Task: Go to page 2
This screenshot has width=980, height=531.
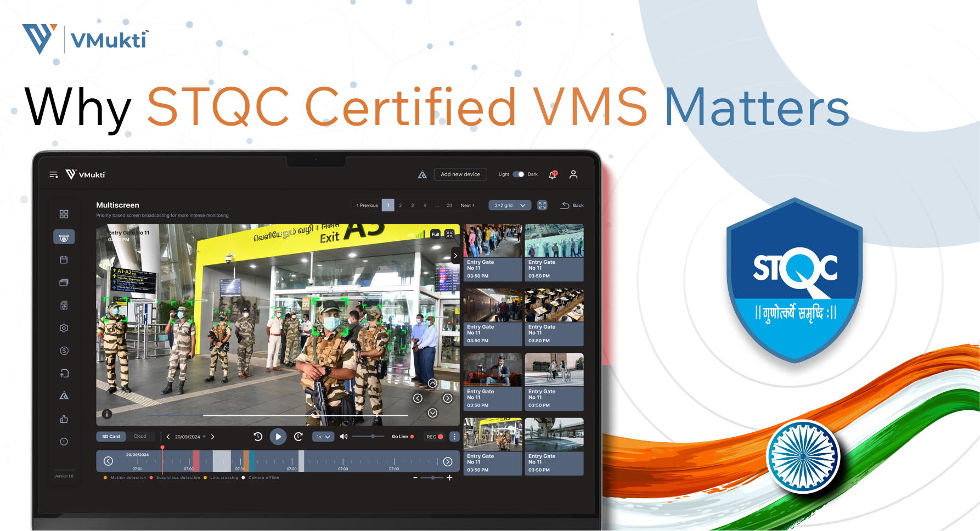Action: [401, 205]
